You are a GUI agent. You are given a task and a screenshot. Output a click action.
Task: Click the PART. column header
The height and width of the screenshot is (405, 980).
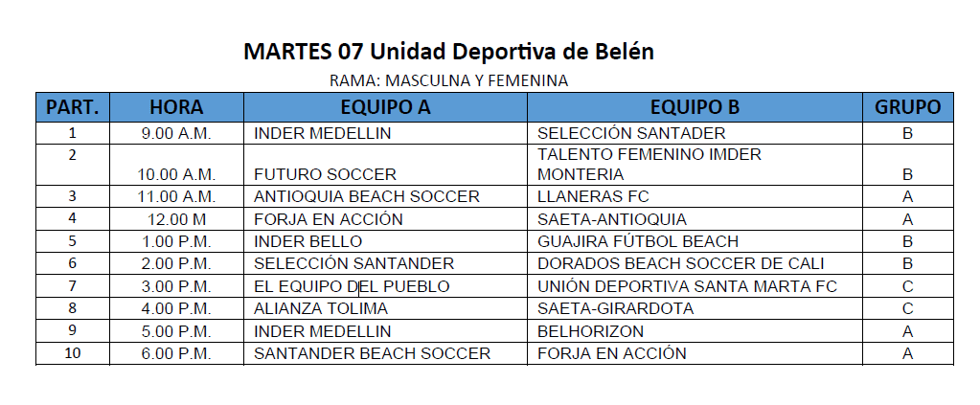[73, 107]
